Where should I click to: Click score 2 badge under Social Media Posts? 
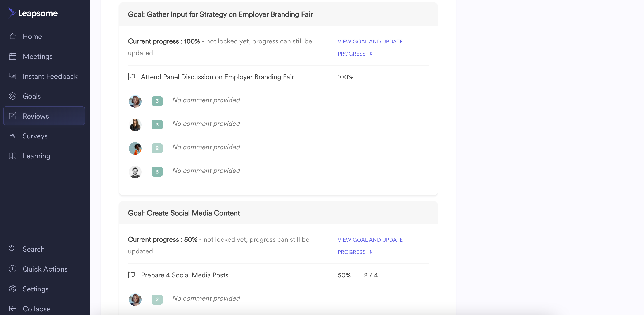tap(157, 299)
